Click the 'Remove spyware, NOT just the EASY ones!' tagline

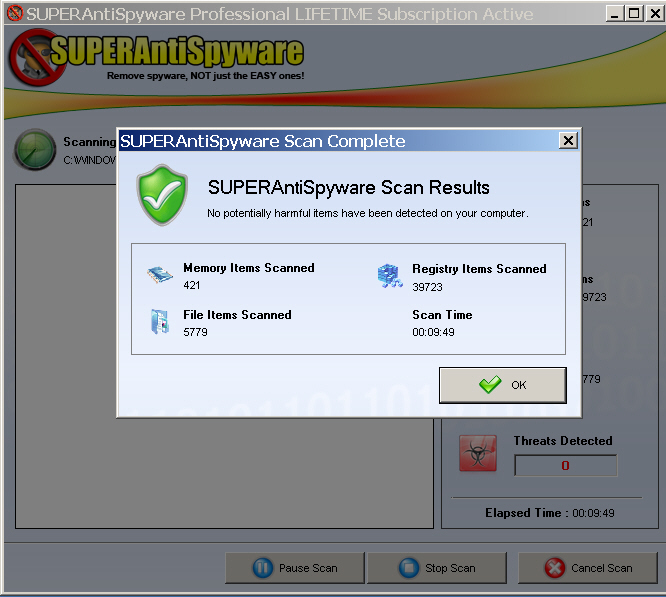click(206, 76)
